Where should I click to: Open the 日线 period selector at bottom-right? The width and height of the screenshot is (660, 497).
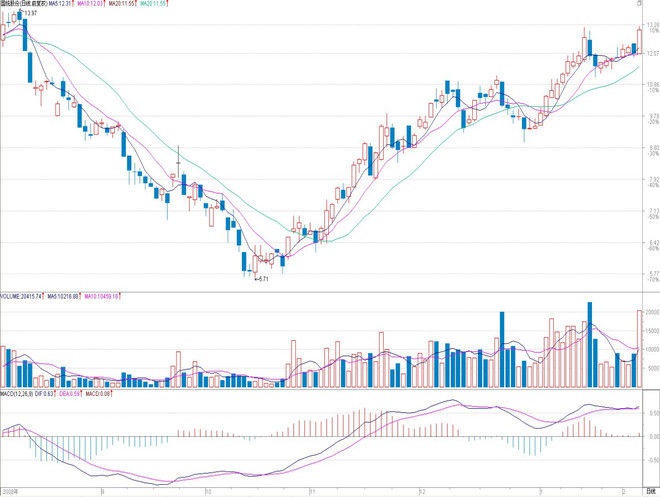tap(648, 491)
